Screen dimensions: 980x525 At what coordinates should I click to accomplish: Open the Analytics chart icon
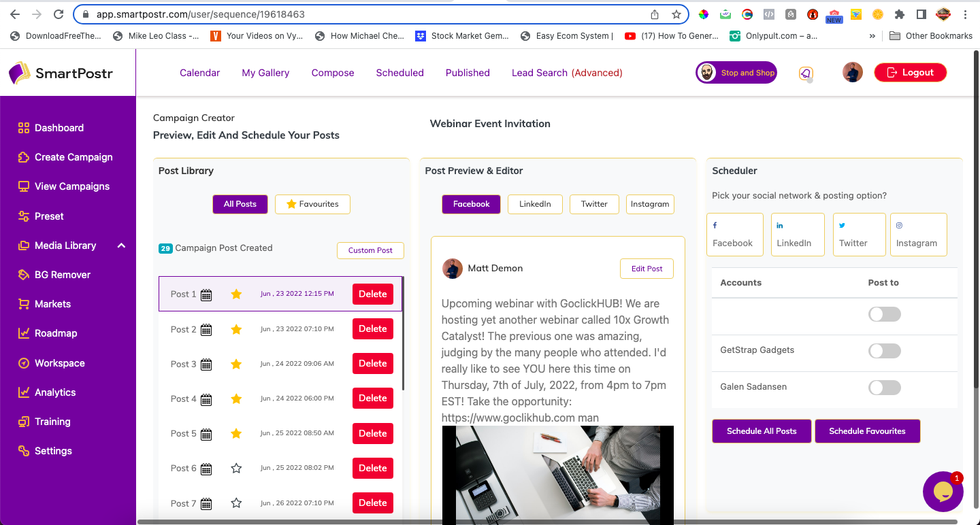[x=24, y=392]
